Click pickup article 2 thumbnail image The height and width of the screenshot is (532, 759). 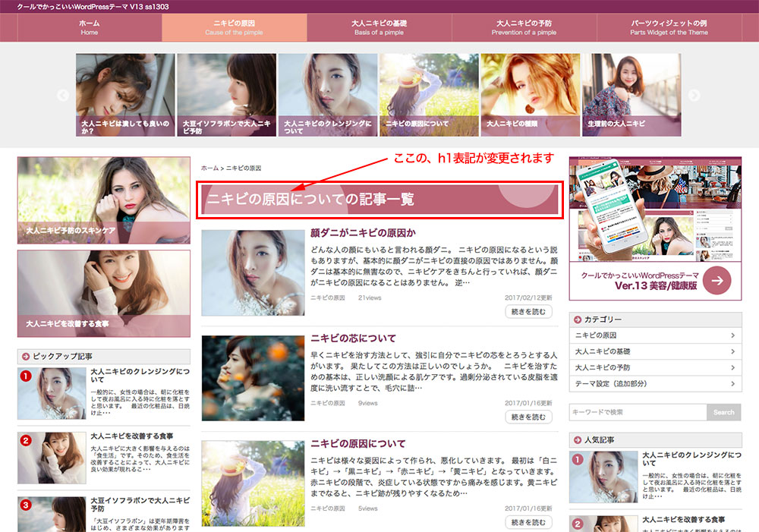[52, 458]
